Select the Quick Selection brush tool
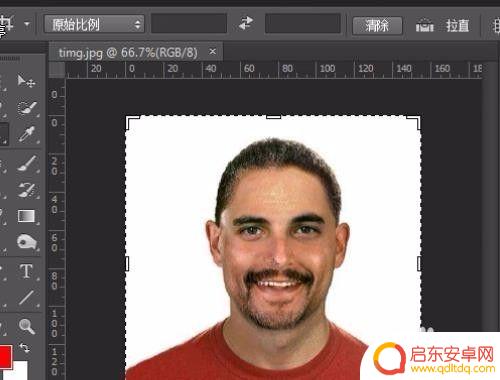This screenshot has height=380, width=500. click(x=26, y=107)
